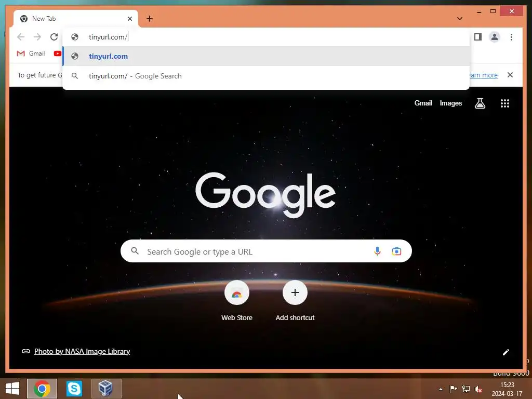
Task: Dismiss the info bar with its X
Action: click(510, 75)
